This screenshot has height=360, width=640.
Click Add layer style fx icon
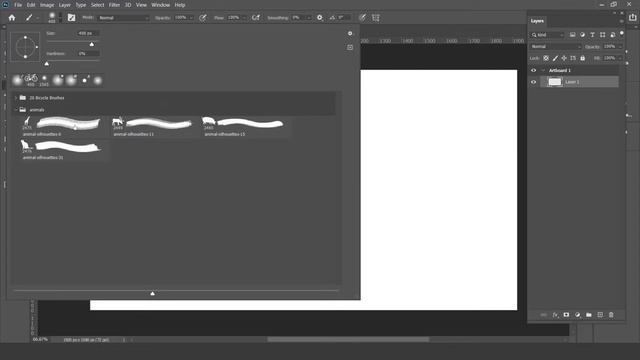555,315
